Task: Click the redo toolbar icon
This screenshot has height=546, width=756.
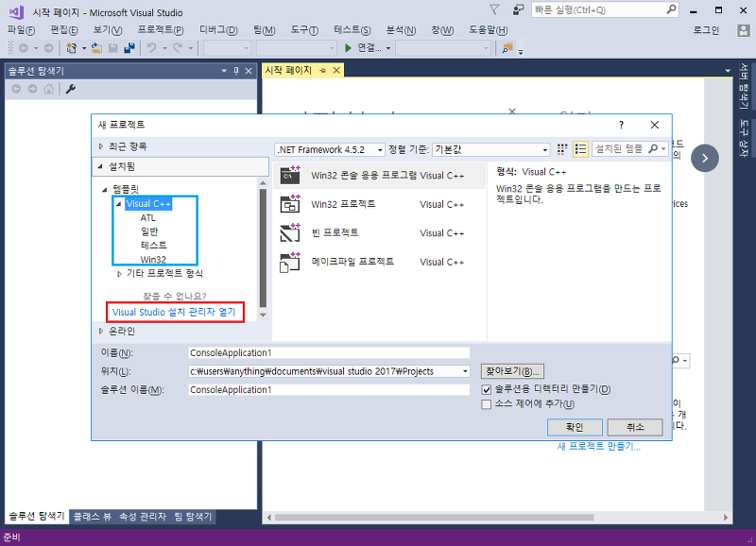Action: pos(178,48)
